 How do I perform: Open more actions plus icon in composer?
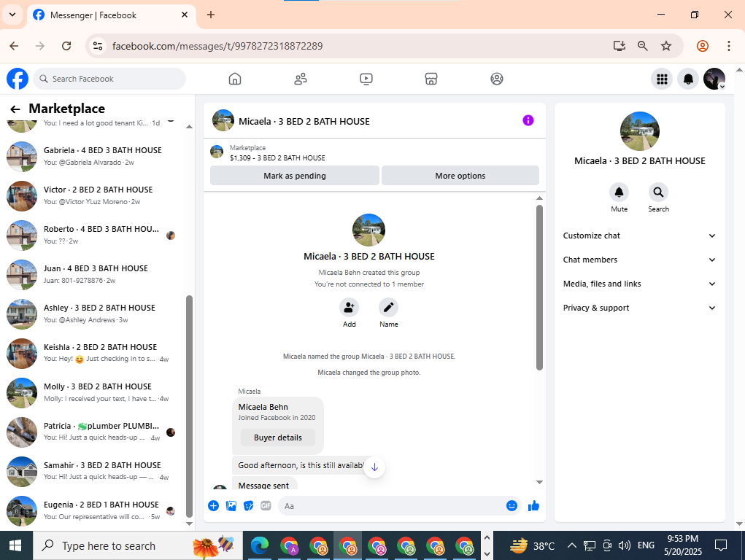[x=213, y=506]
